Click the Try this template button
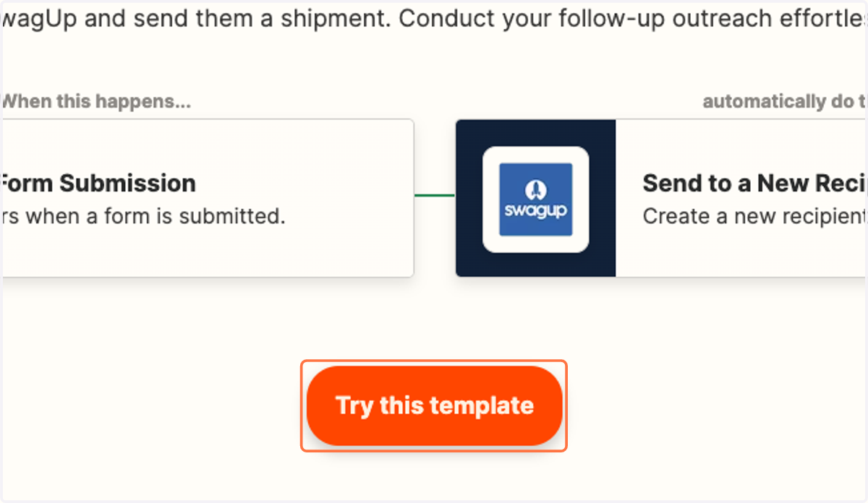 point(435,405)
